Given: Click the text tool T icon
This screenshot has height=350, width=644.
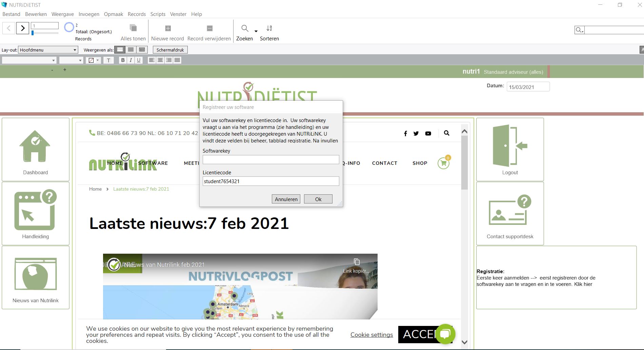Looking at the screenshot, I should pos(108,60).
